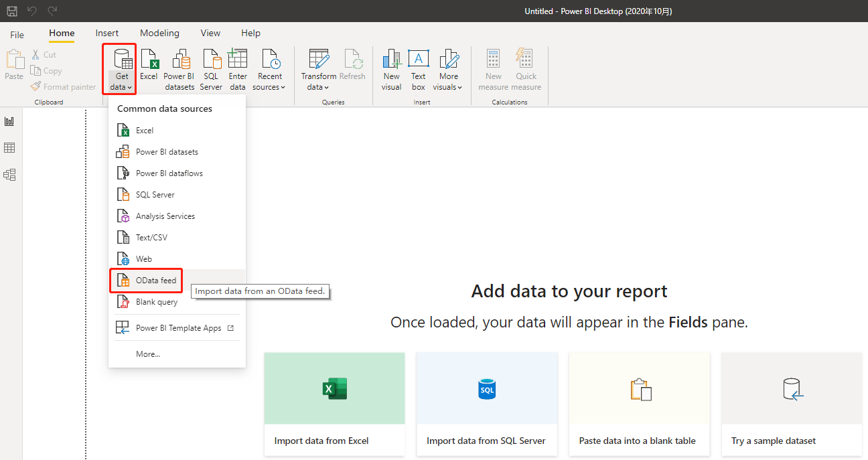Choose Web data source

tap(177, 259)
